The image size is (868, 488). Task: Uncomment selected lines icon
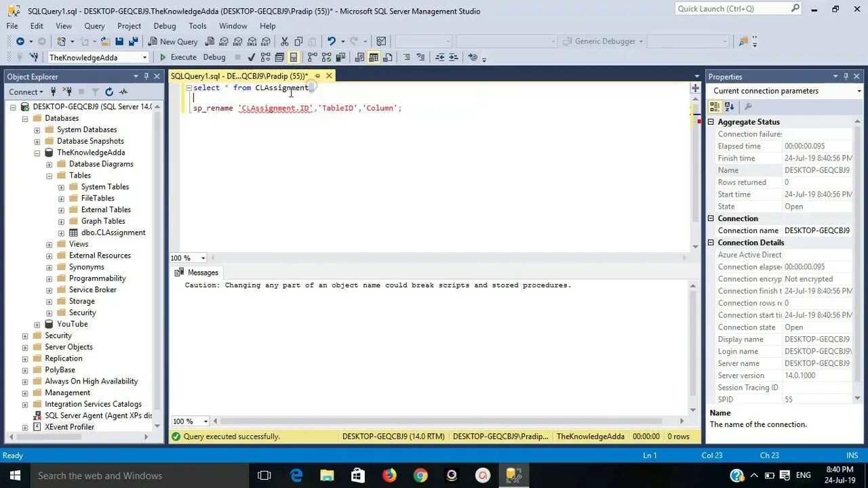[x=420, y=57]
